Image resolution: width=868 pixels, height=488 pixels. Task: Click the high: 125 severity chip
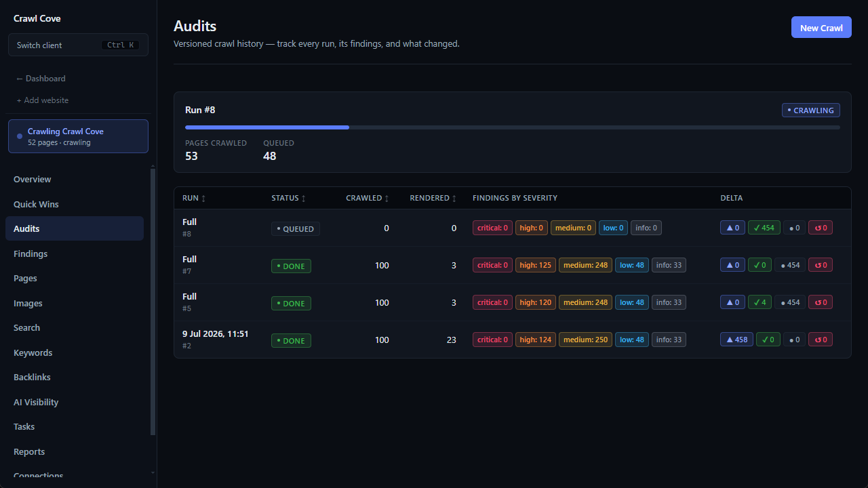[x=536, y=265]
